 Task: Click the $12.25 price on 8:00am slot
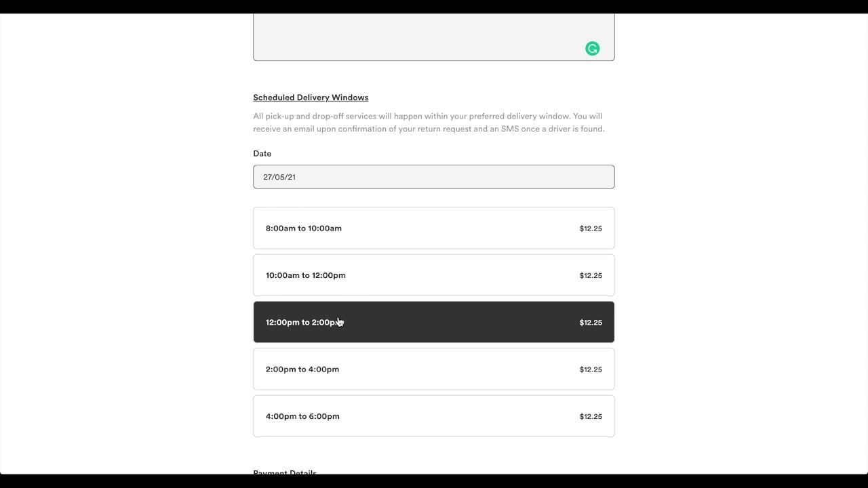(x=591, y=228)
